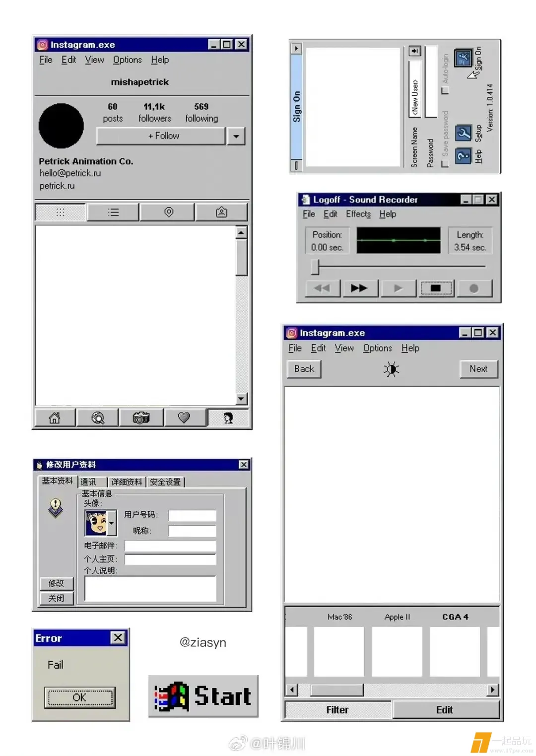Image resolution: width=536 pixels, height=756 pixels.
Task: Click left arrow of filter scrollbar
Action: click(x=292, y=689)
